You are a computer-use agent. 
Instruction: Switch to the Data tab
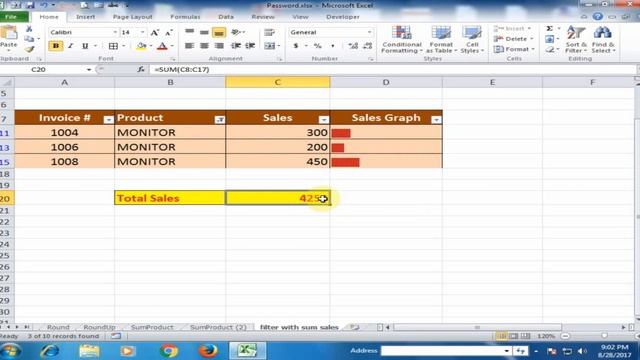coord(226,17)
